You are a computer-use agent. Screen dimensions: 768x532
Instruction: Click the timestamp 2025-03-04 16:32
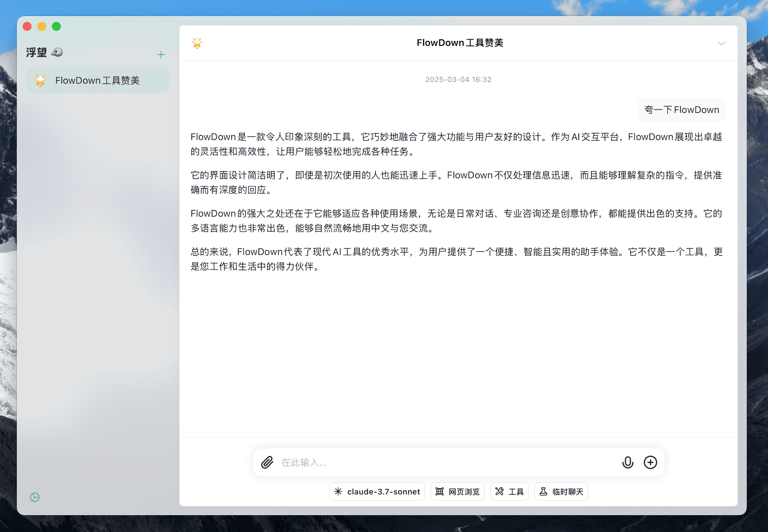click(x=458, y=79)
